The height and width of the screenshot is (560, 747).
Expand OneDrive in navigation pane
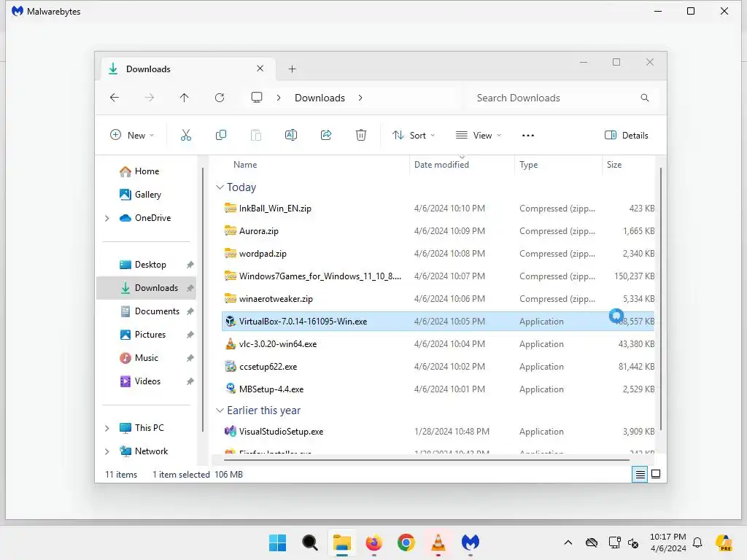(107, 218)
